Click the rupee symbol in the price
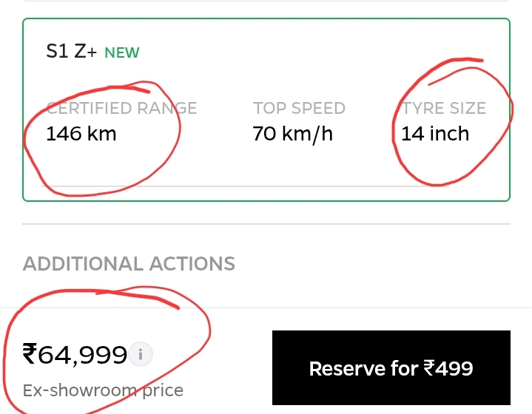Viewport: 532px width, 414px height. (30, 355)
